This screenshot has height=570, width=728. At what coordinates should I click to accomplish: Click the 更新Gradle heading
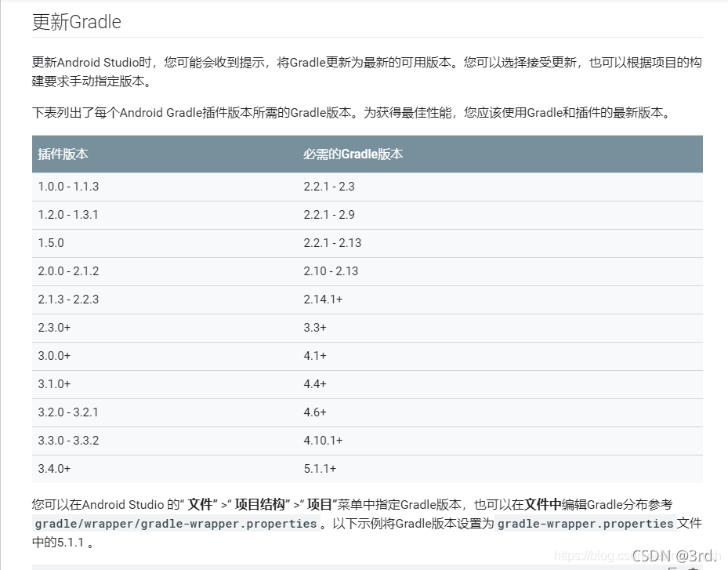77,22
